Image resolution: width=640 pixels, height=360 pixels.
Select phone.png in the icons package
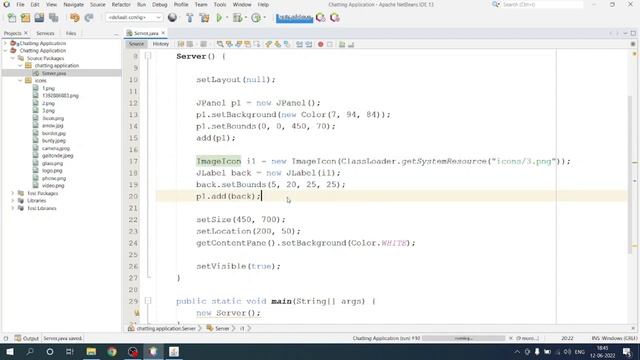pyautogui.click(x=53, y=178)
